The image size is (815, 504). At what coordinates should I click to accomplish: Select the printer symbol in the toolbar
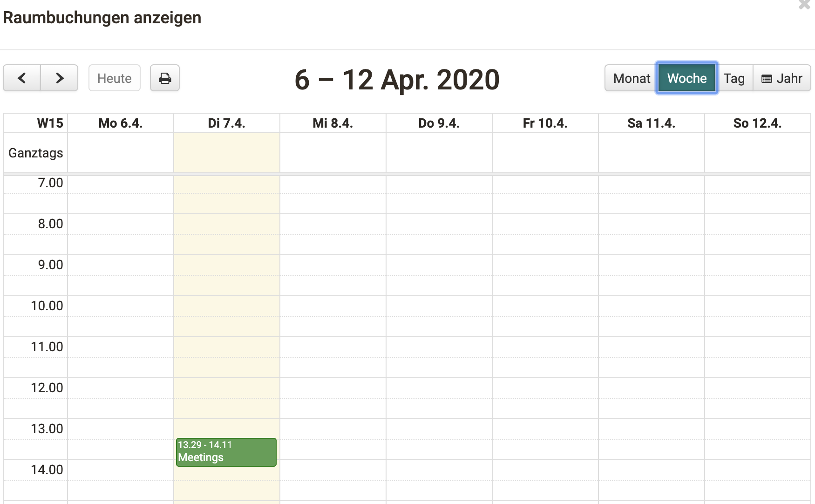coord(165,78)
